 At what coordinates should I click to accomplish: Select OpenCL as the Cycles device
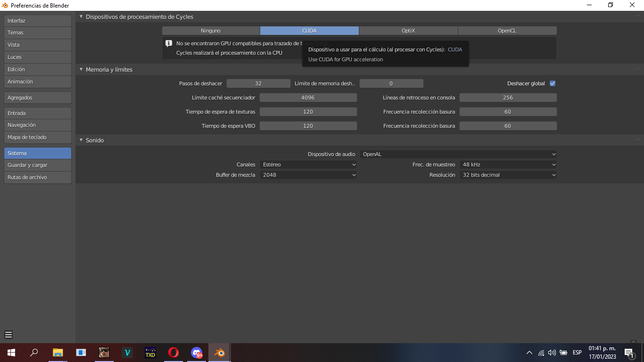pyautogui.click(x=507, y=31)
